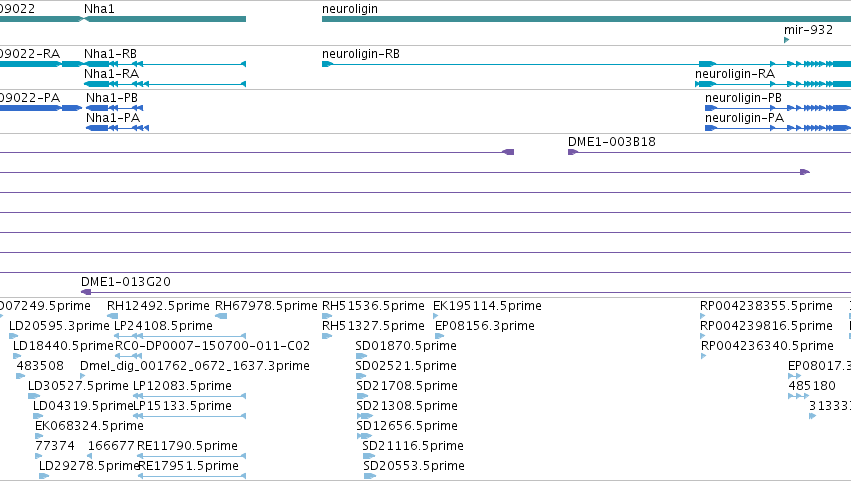Viewport: 851px width, 481px height.
Task: Click SD02521.5prime EST label
Action: pyautogui.click(x=405, y=366)
